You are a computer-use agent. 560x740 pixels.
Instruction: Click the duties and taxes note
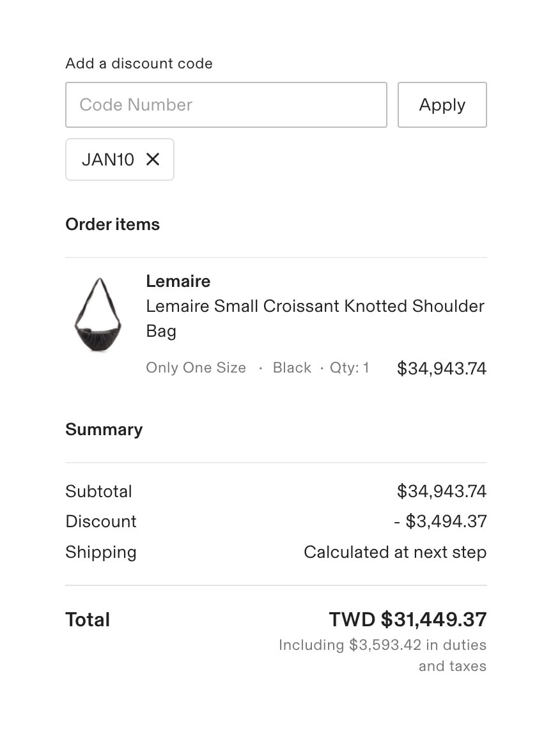382,655
